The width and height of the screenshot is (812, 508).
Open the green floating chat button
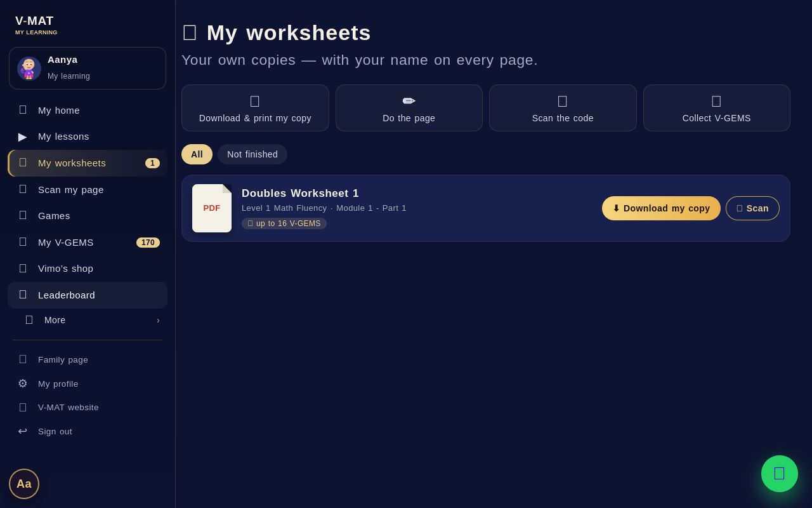tap(780, 474)
